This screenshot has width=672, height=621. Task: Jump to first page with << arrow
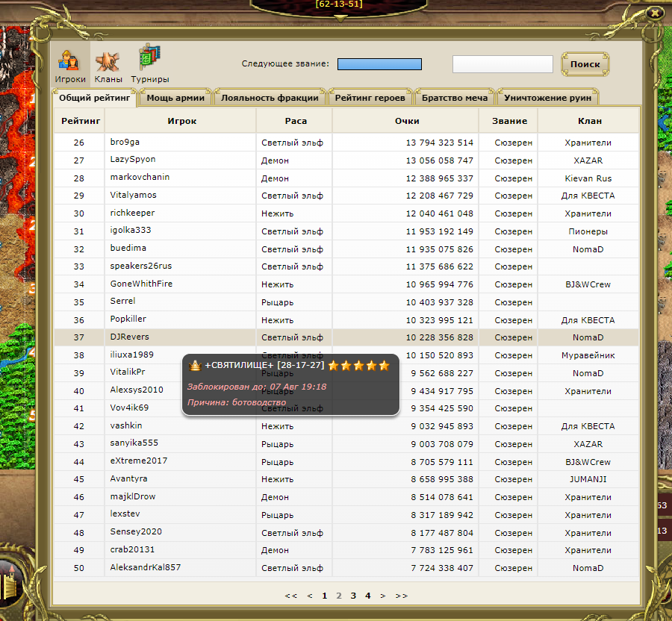click(x=291, y=596)
